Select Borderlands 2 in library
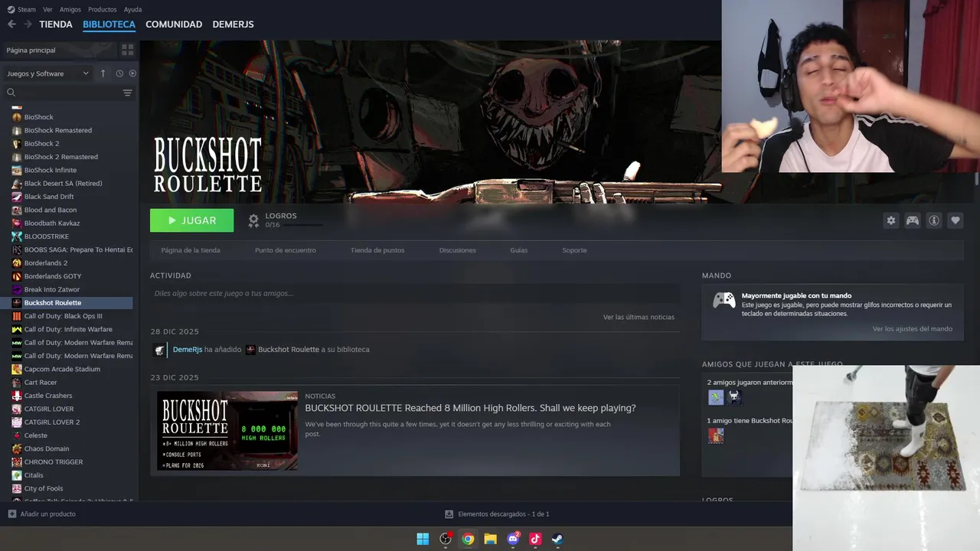Viewport: 980px width, 551px height. pos(46,262)
